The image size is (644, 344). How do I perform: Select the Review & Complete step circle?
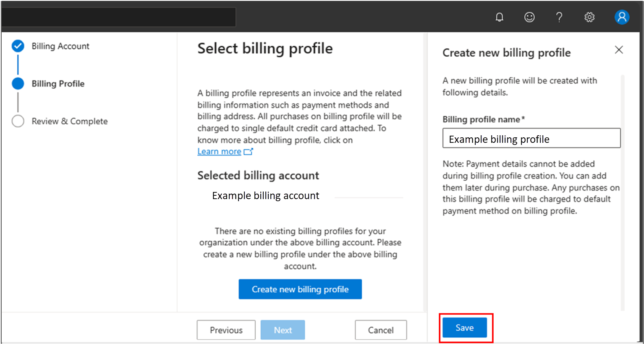tap(18, 121)
